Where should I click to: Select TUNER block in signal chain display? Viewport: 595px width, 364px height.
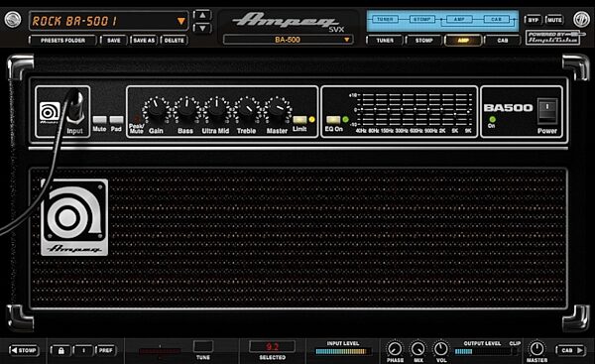385,19
